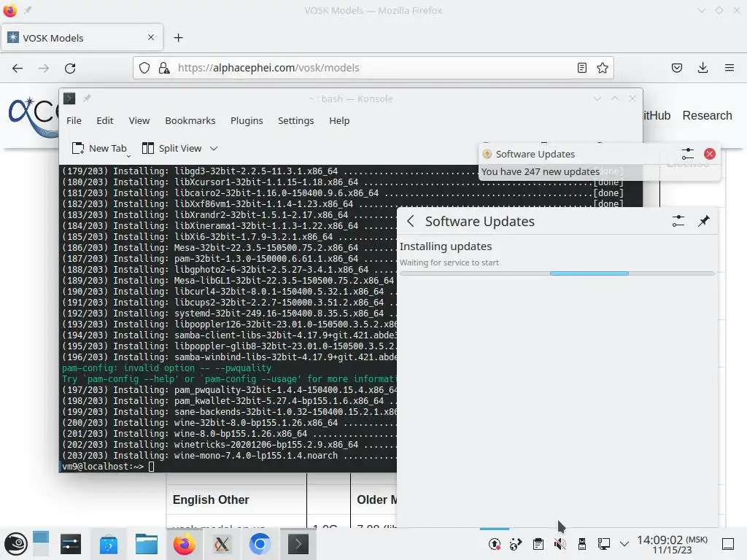
Task: Close the VOSK Models tab
Action: tap(151, 37)
